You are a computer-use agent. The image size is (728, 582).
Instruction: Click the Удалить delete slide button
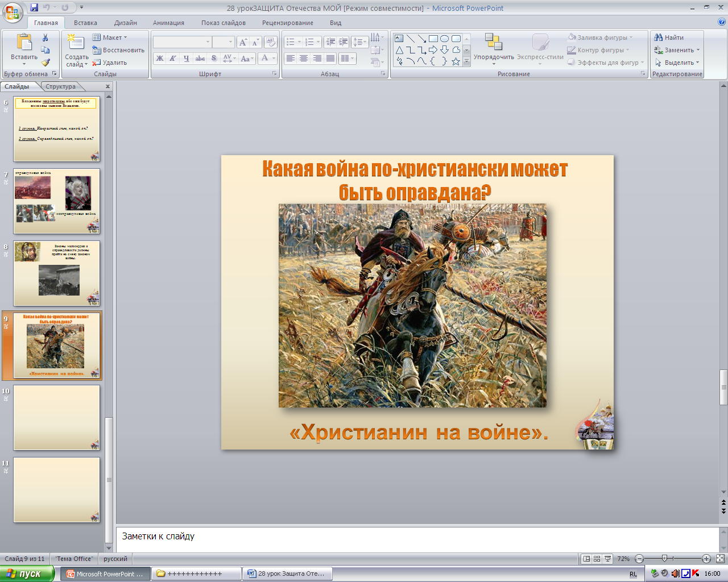click(110, 63)
